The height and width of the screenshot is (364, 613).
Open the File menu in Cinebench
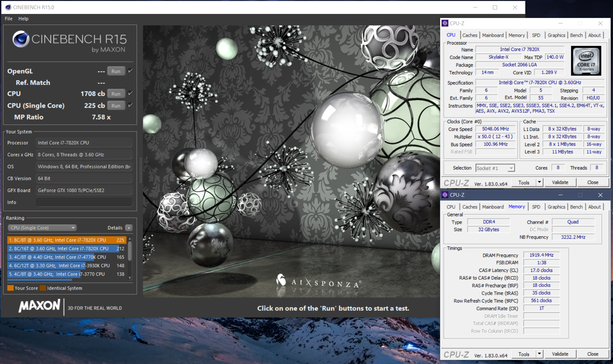pos(9,19)
